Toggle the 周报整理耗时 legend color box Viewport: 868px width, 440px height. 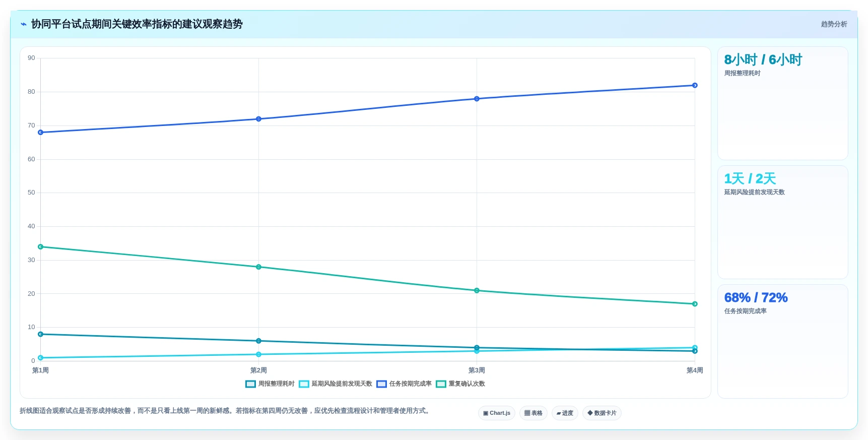pos(250,384)
